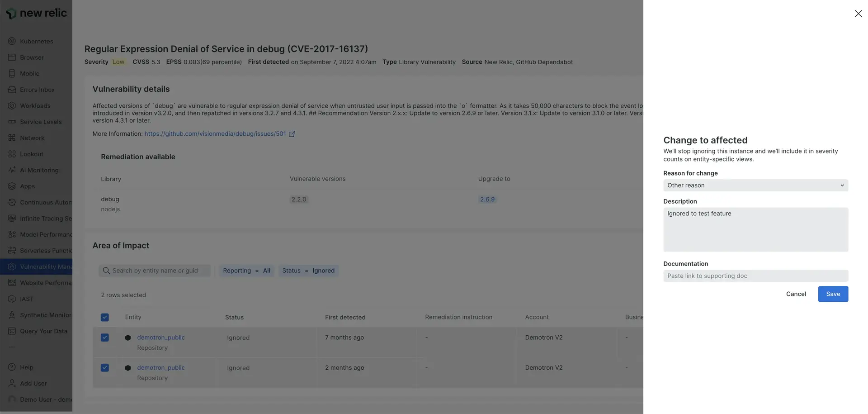Click search magnifier icon in entity filter
Screen dimensions: 868x414
[x=106, y=271]
